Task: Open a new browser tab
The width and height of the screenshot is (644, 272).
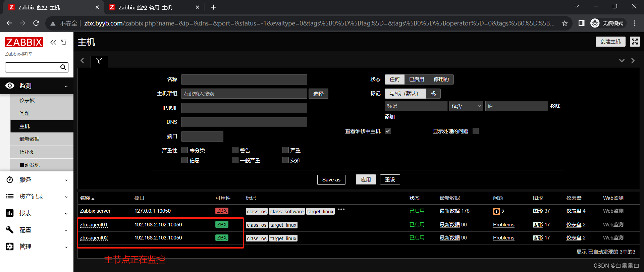Action: pyautogui.click(x=213, y=7)
